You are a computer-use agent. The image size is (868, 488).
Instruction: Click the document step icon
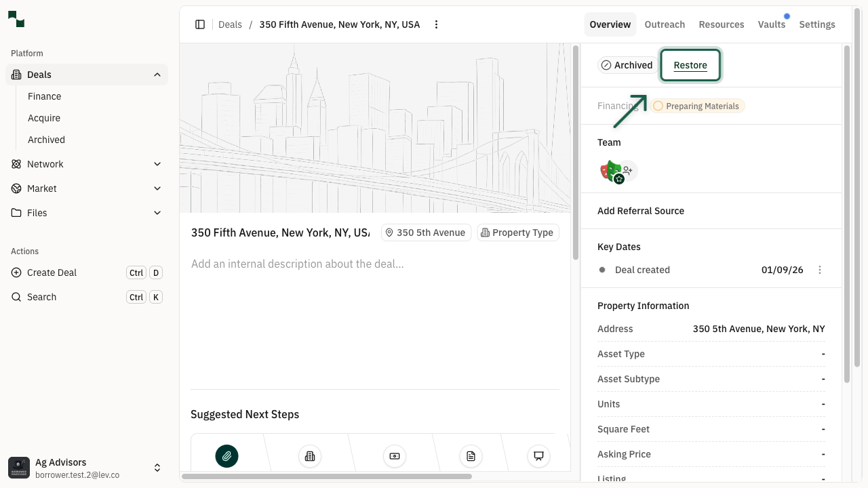coord(471,456)
